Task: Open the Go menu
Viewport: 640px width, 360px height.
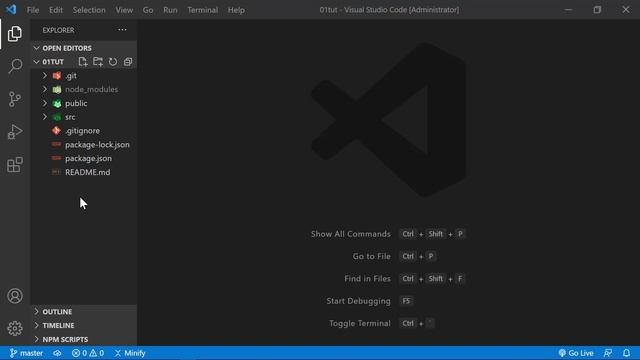Action: coord(148,10)
